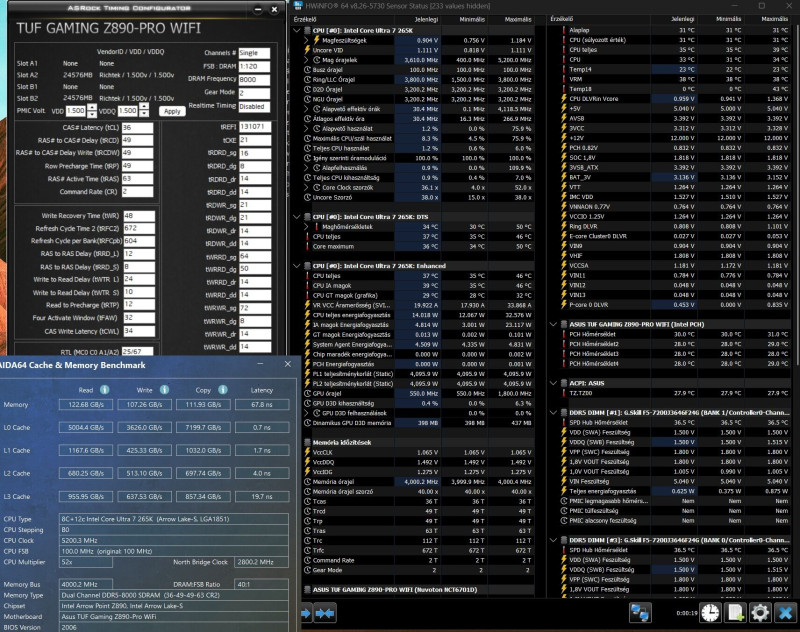Click the lightning icon beside +12V
Viewport: 800px width, 632px height.
point(564,138)
